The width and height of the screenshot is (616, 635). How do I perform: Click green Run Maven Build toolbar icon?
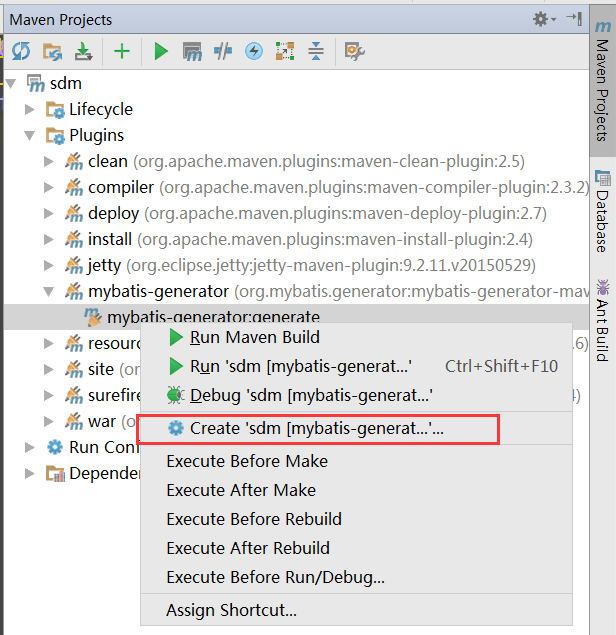(161, 51)
